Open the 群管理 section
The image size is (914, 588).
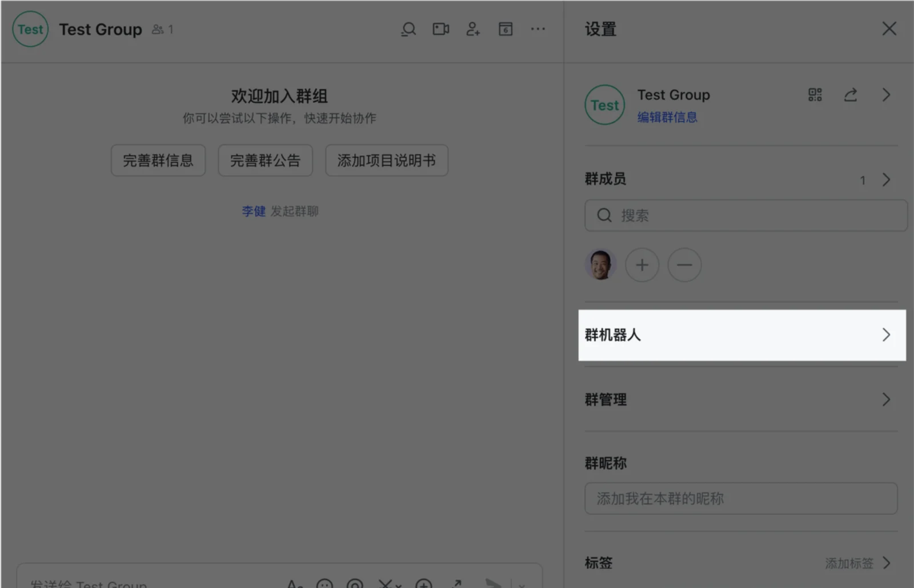pos(741,400)
